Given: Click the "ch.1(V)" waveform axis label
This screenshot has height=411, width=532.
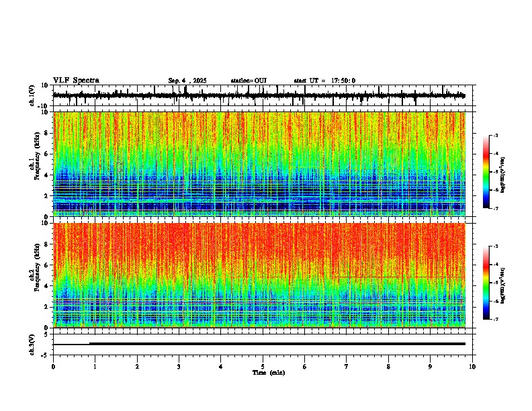Looking at the screenshot, I should click(x=32, y=95).
